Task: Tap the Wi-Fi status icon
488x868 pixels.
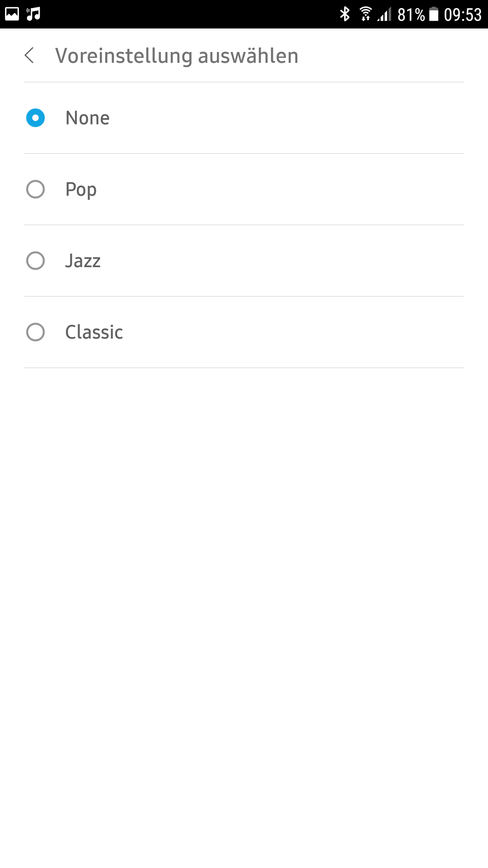Action: (x=366, y=14)
